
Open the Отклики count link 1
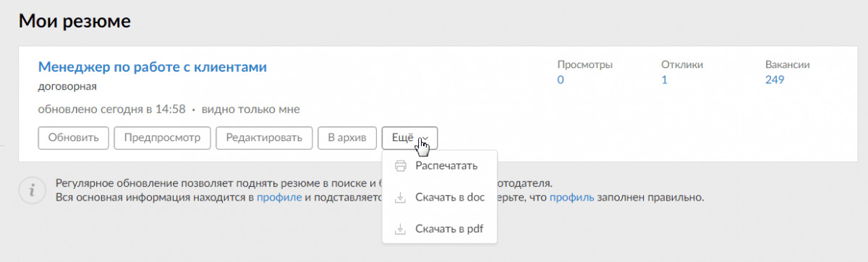664,80
